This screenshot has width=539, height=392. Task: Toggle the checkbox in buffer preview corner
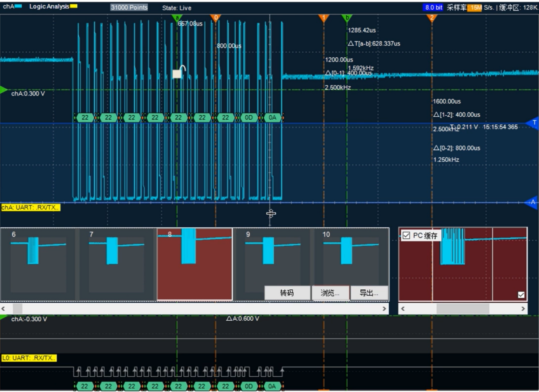521,295
